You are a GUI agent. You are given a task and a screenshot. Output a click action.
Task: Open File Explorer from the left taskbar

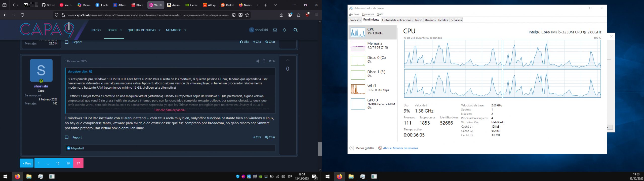pyautogui.click(x=29, y=176)
